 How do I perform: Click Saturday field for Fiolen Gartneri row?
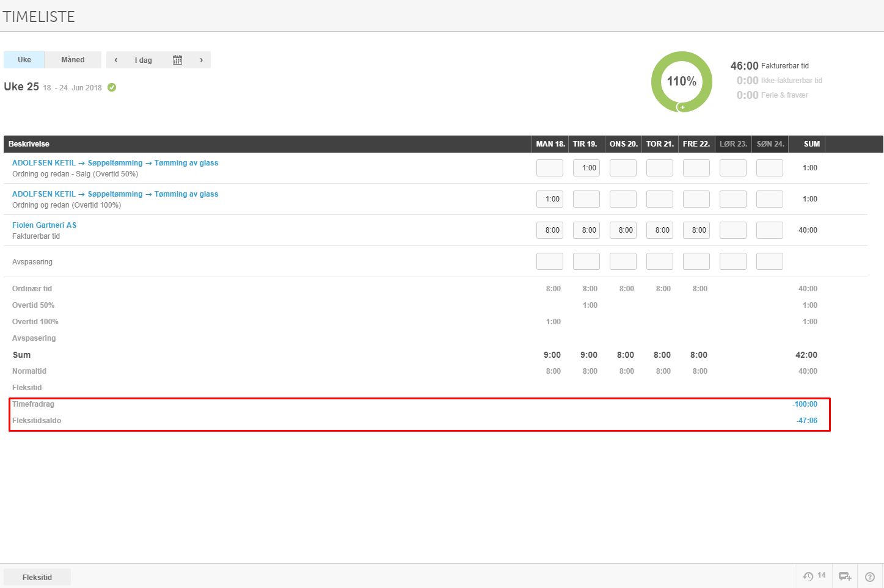(733, 230)
